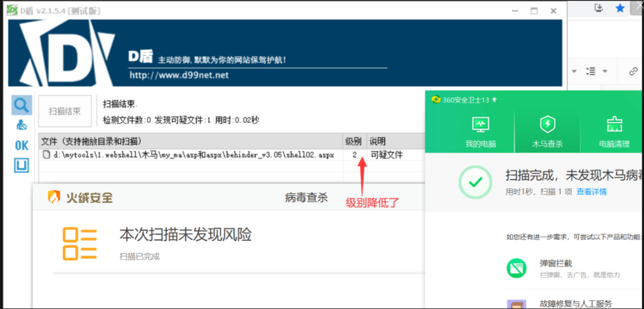
Task: Click the 本次扫描未发现风险 result text
Action: (x=185, y=234)
